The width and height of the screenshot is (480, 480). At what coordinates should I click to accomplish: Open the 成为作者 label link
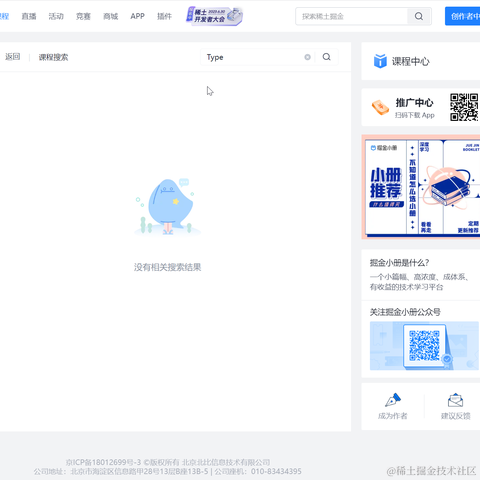point(393,416)
